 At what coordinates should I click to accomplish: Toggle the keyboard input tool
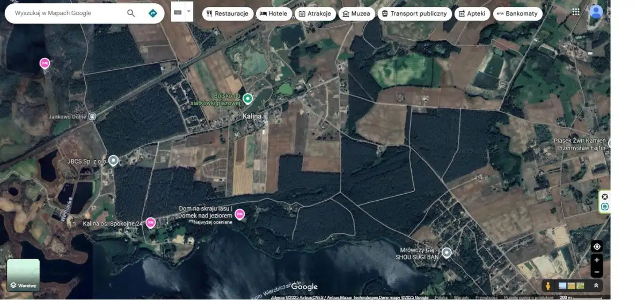[x=178, y=12]
